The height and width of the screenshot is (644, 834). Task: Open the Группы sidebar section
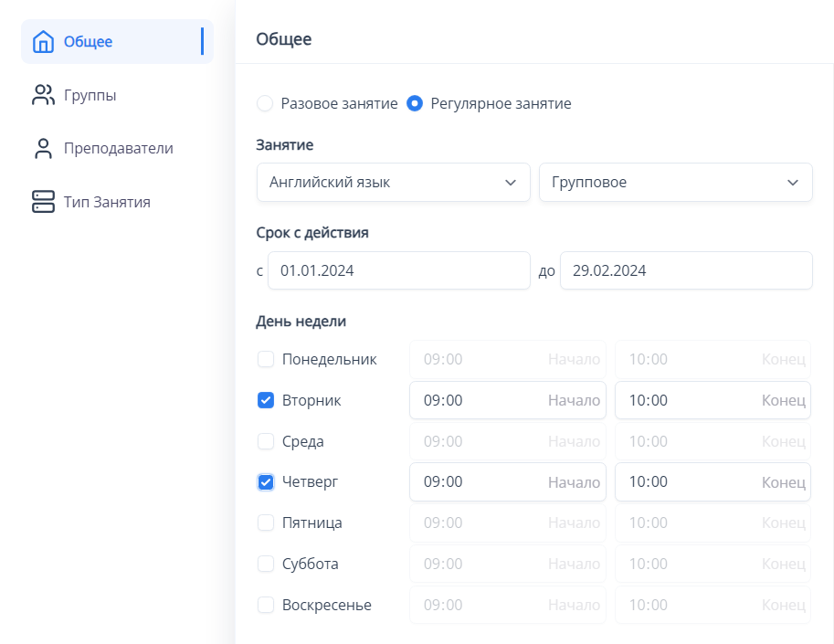click(90, 94)
